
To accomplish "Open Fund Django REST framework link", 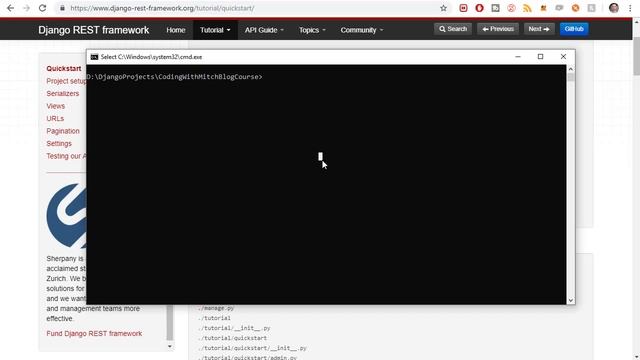I will pyautogui.click(x=94, y=333).
